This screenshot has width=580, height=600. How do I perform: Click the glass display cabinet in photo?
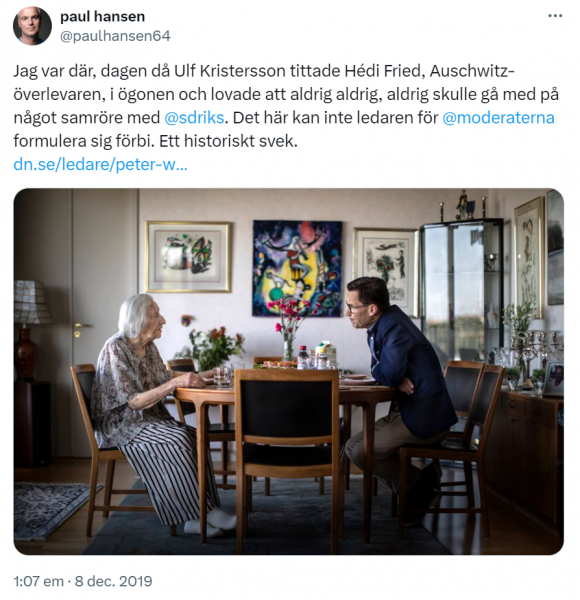(x=461, y=291)
